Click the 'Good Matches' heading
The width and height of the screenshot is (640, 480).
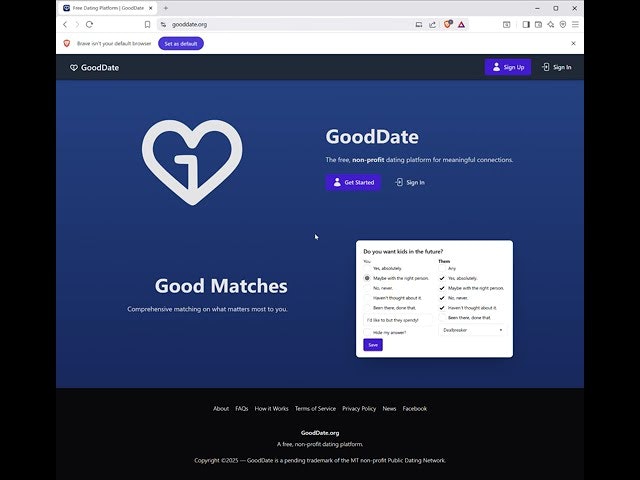pos(221,286)
